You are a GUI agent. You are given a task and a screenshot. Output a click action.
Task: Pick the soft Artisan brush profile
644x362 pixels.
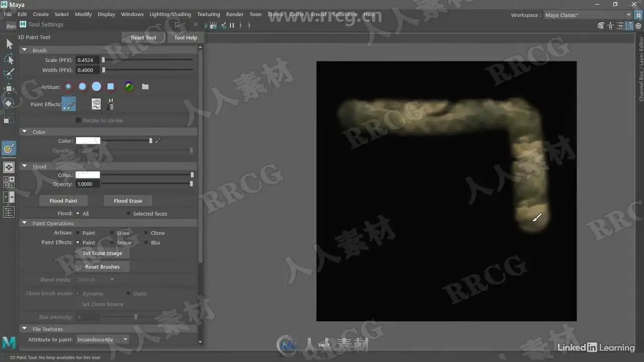tap(83, 86)
